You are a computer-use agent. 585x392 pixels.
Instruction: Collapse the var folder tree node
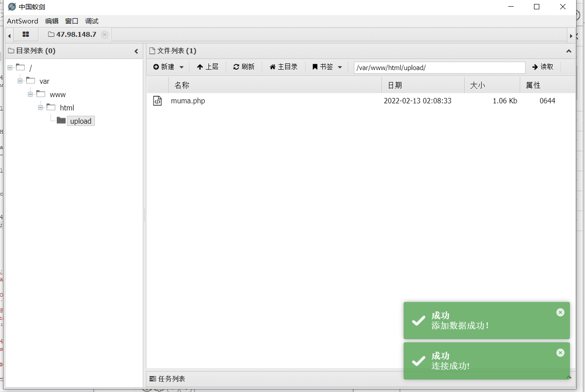20,81
